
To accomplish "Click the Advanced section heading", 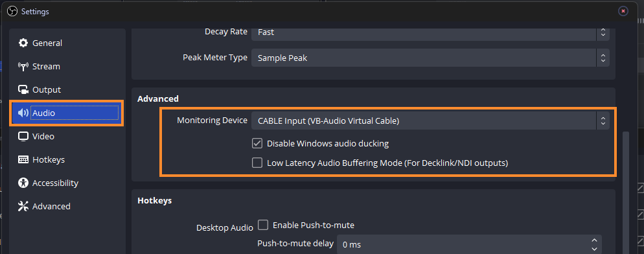I will click(157, 98).
